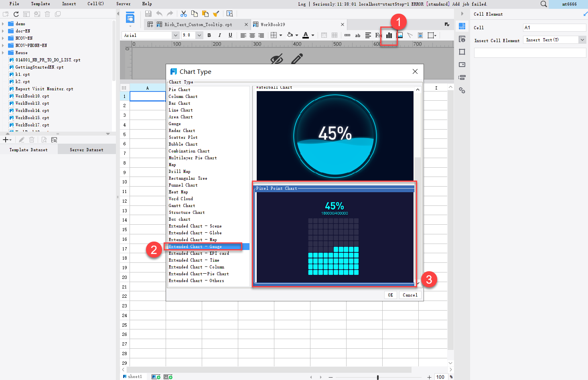Toggle underline formatting

(230, 35)
